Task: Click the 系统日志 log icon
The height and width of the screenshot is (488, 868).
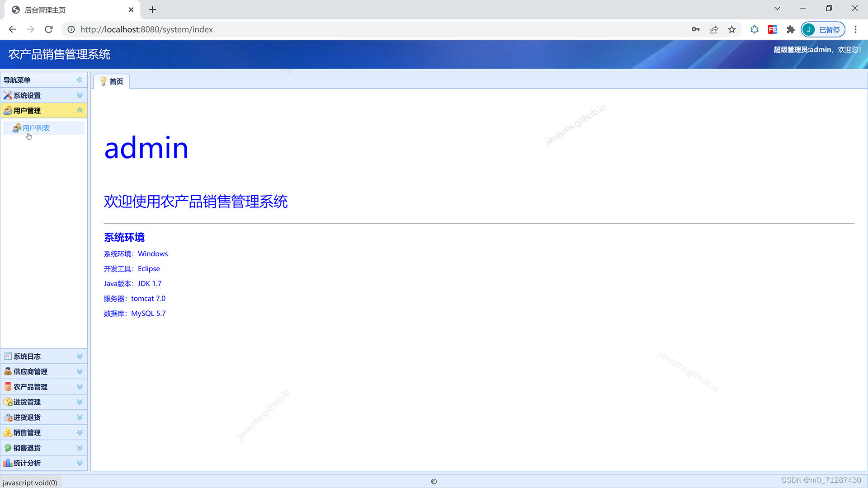Action: tap(8, 356)
